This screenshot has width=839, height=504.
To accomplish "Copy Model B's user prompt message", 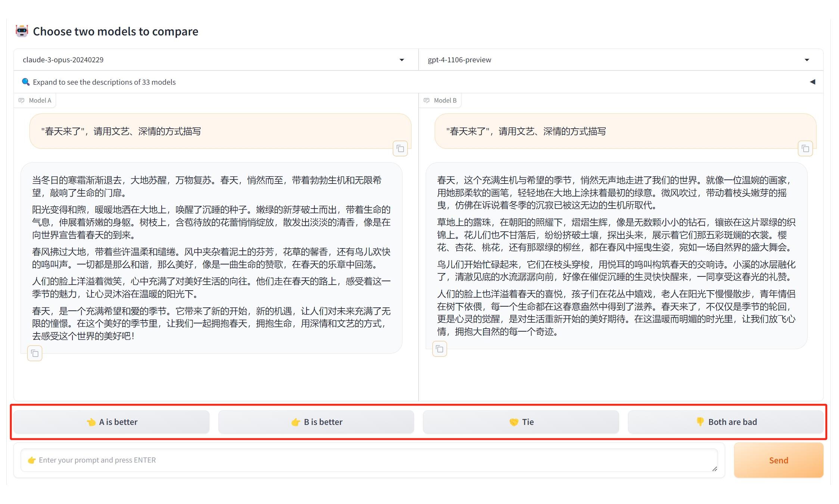I will pyautogui.click(x=805, y=149).
